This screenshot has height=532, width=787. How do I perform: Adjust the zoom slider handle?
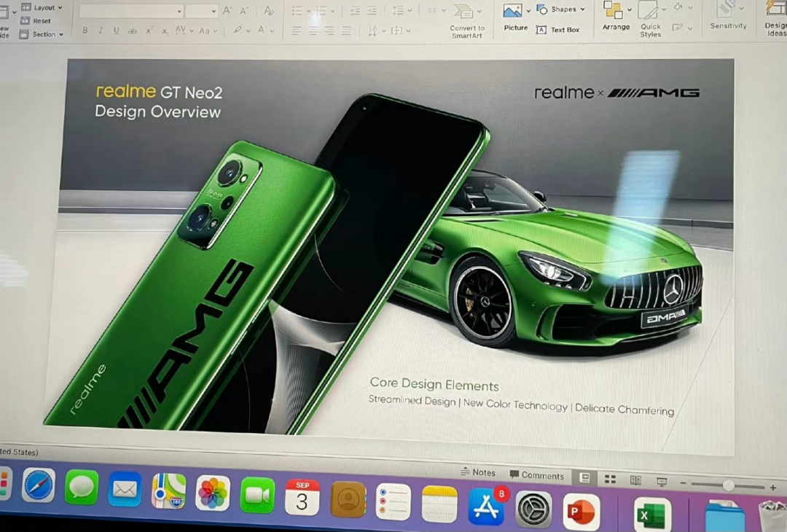(x=728, y=485)
